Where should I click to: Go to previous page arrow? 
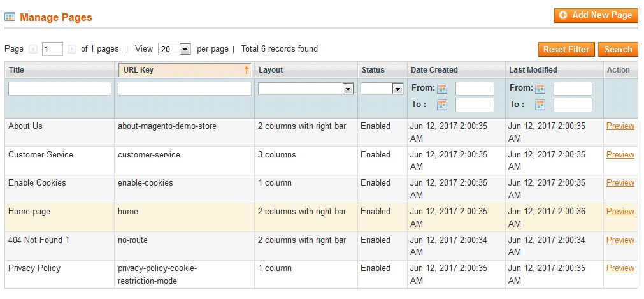tap(33, 49)
